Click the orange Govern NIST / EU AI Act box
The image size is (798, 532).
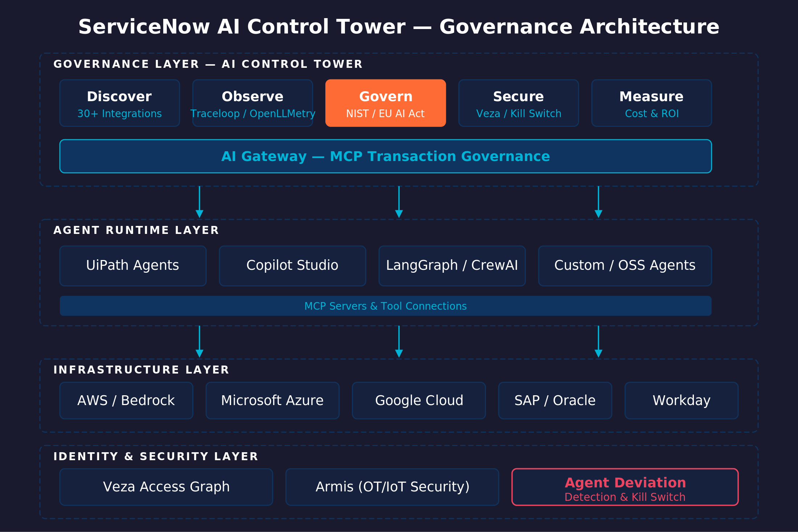[x=386, y=103]
